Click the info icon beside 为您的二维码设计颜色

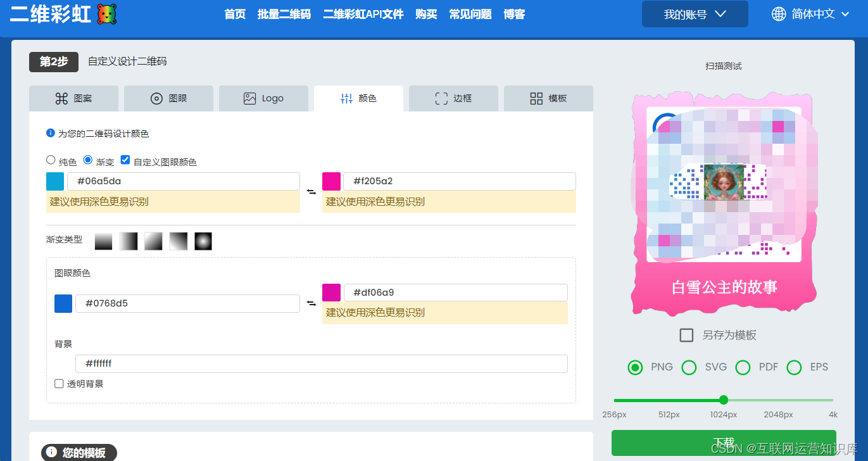coord(51,133)
